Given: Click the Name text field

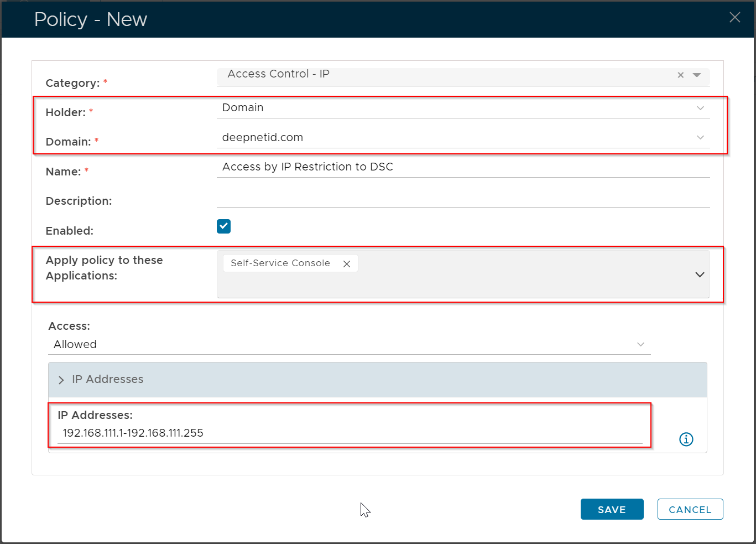Looking at the screenshot, I should click(462, 167).
